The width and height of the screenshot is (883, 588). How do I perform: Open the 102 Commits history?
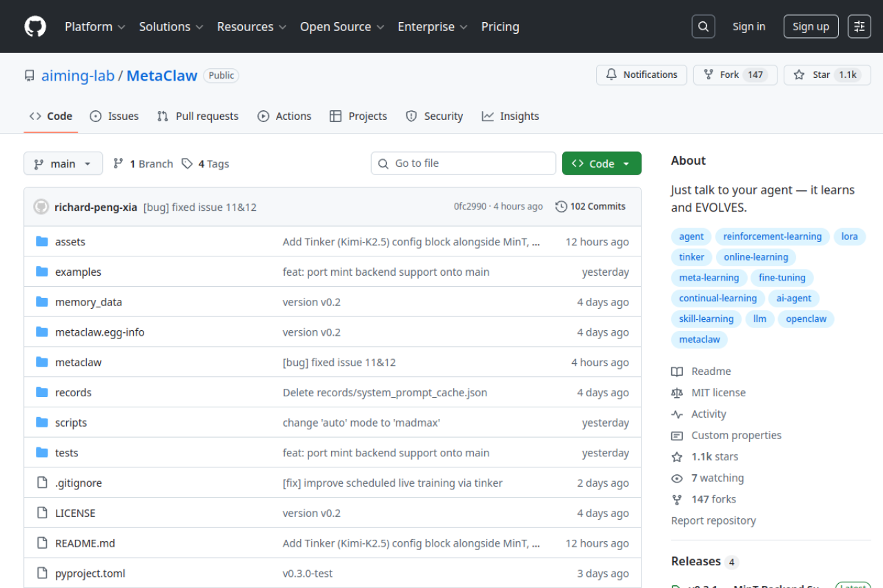click(x=591, y=206)
